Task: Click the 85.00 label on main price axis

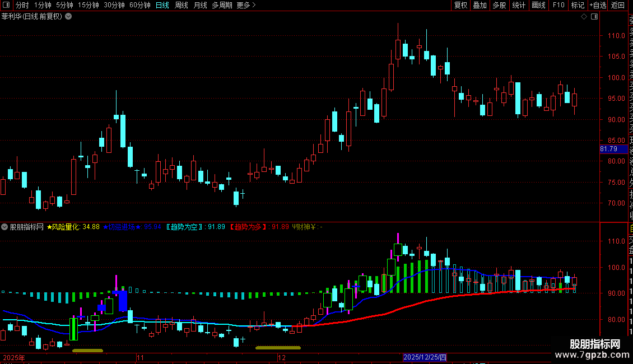Action: (616, 141)
